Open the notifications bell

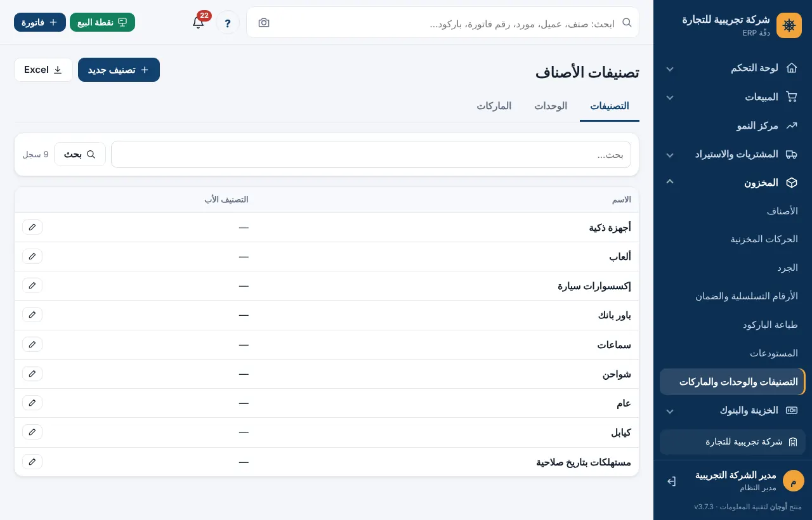tap(199, 22)
